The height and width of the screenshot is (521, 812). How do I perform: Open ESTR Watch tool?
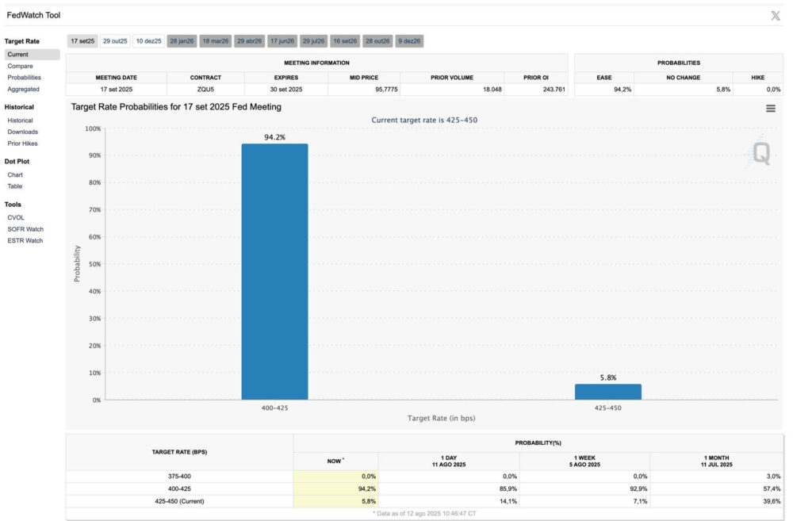25,240
